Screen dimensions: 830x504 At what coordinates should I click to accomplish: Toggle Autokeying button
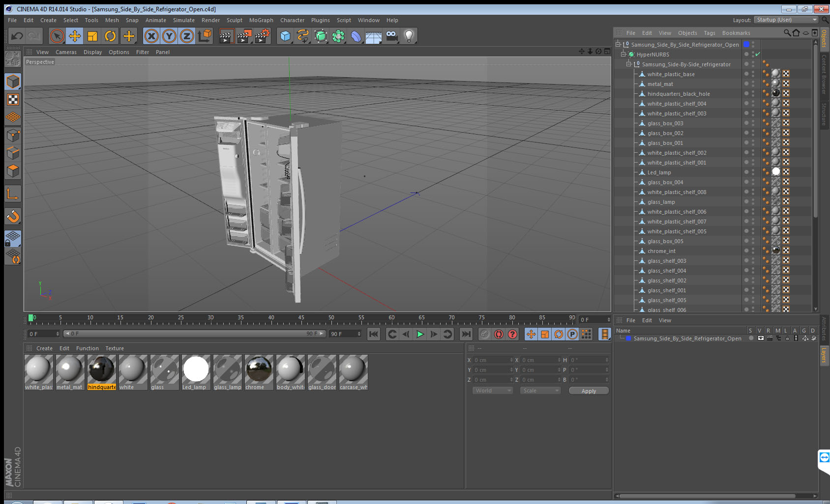coord(499,334)
